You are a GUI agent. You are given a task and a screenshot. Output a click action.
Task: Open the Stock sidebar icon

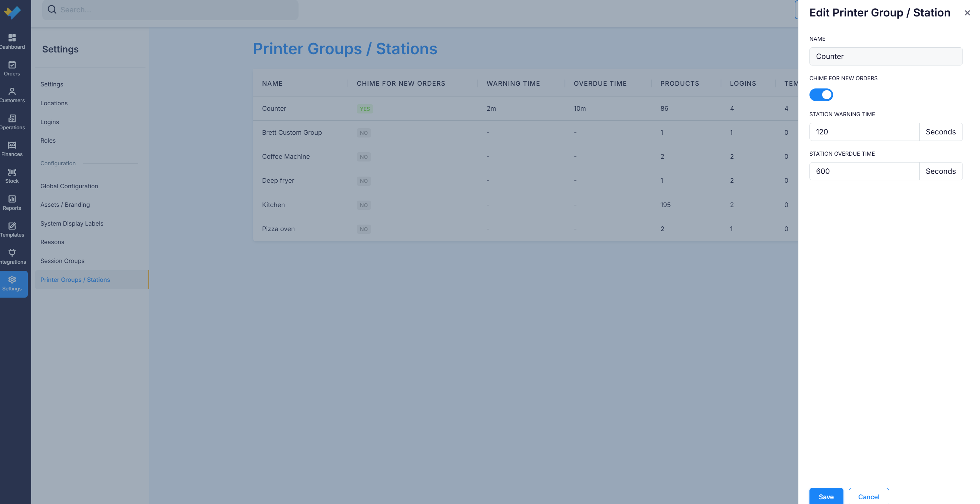point(12,176)
